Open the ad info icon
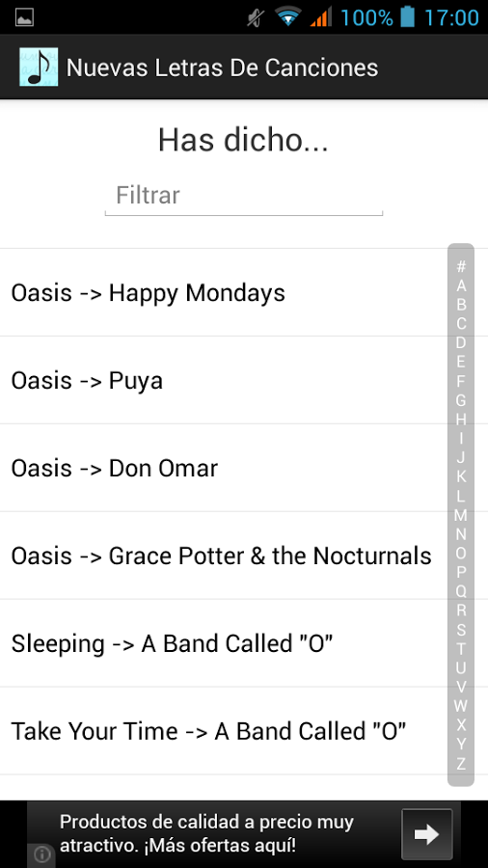This screenshot has width=488, height=868. pos(41,854)
